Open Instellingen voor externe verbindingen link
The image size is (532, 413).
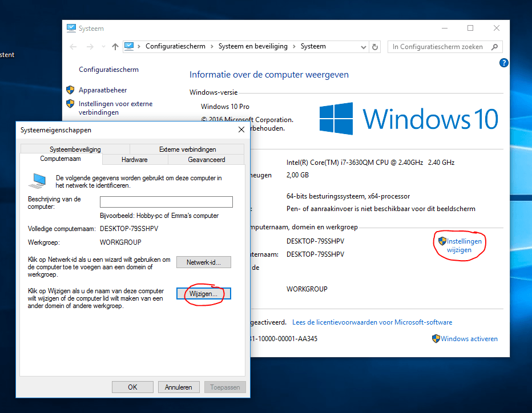click(116, 108)
